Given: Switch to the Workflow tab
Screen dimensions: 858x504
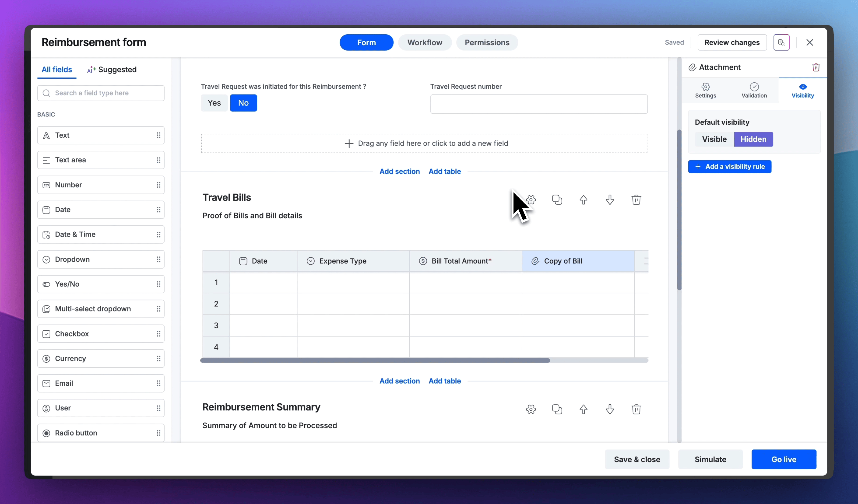Looking at the screenshot, I should pos(425,42).
